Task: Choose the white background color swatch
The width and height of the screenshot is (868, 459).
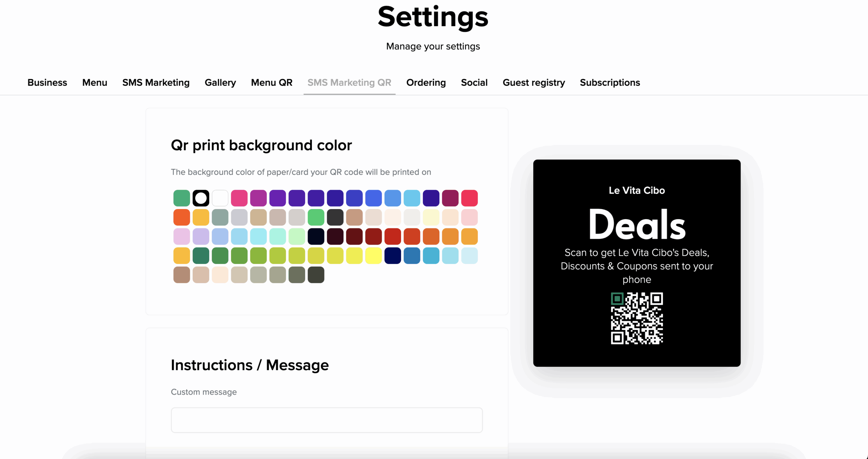Action: pyautogui.click(x=220, y=198)
